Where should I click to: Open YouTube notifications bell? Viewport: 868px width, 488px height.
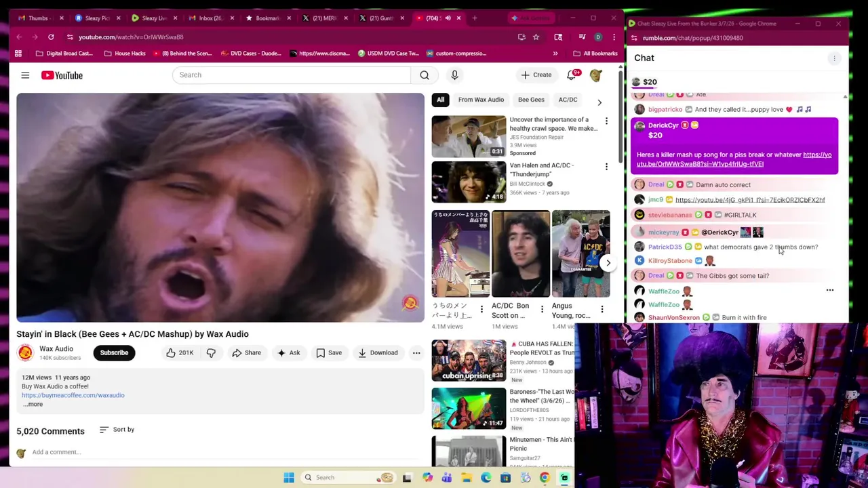(x=572, y=75)
